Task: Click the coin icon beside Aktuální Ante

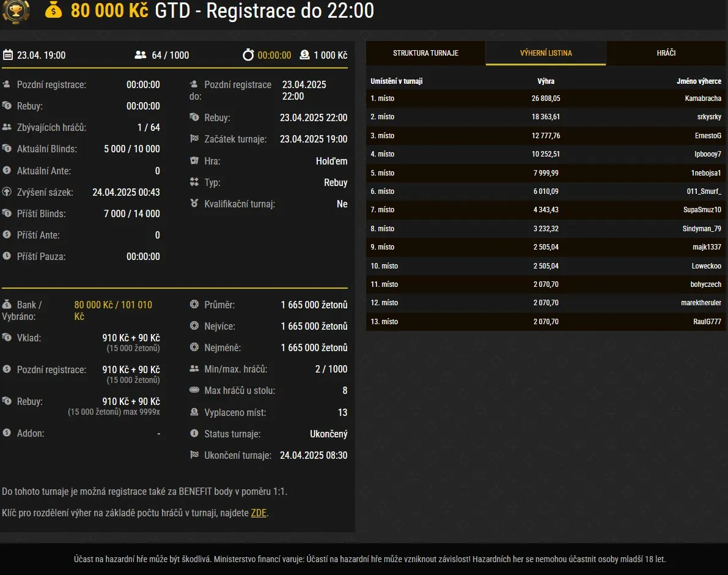Action: tap(7, 170)
